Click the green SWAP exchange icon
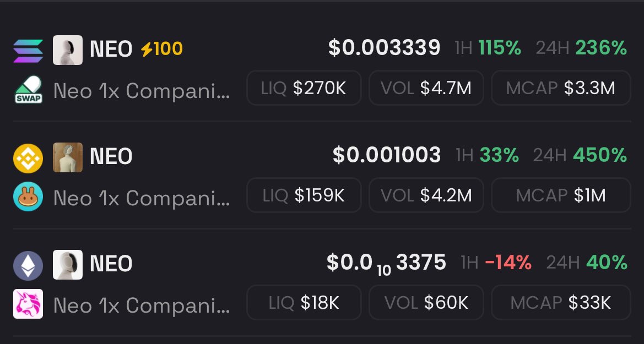644x344 pixels. point(28,90)
